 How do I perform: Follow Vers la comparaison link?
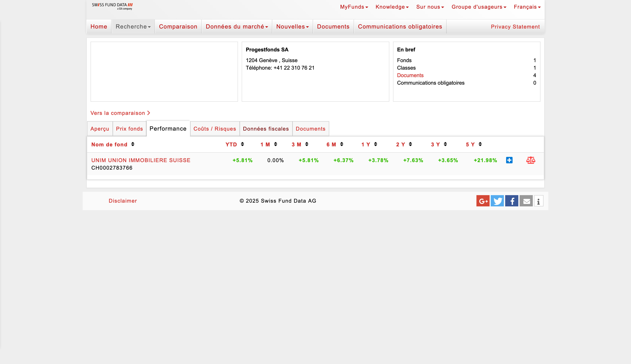click(120, 113)
